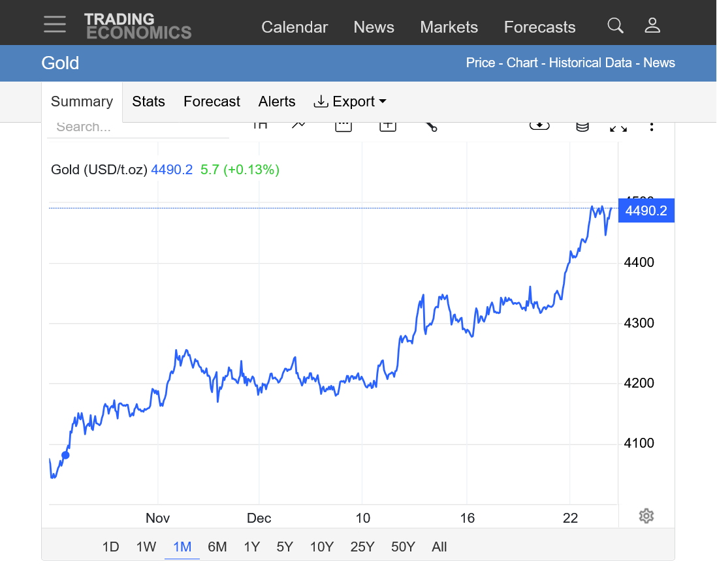Switch to the Forecast tab
Viewport: 717px width, 588px height.
[x=212, y=102]
